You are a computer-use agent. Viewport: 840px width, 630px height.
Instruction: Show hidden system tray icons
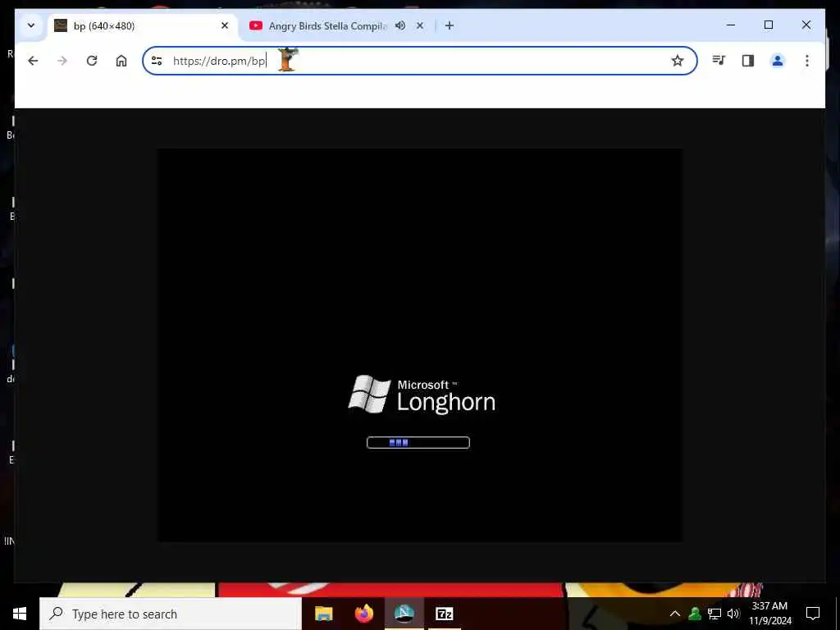click(x=675, y=614)
